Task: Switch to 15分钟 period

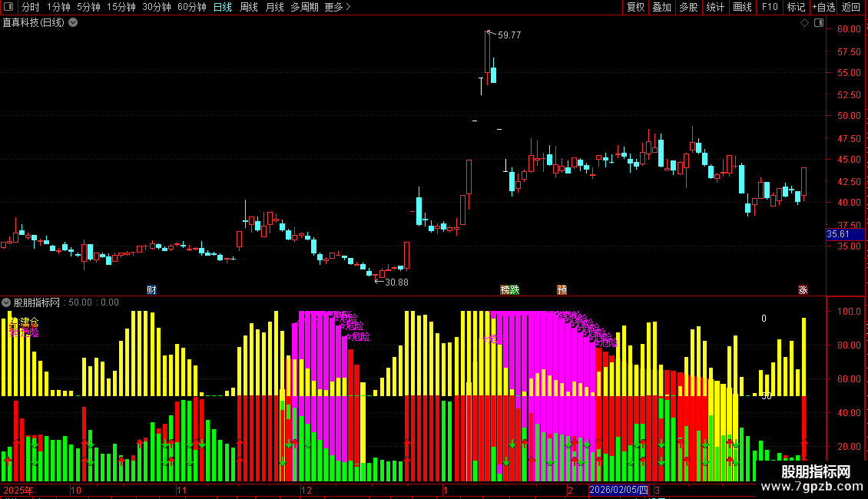Action: click(x=121, y=7)
